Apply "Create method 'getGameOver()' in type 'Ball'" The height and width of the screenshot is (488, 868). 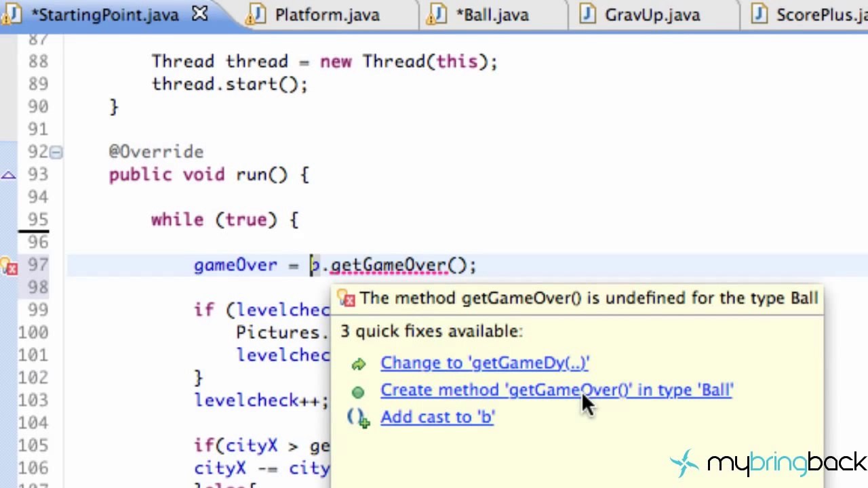557,390
